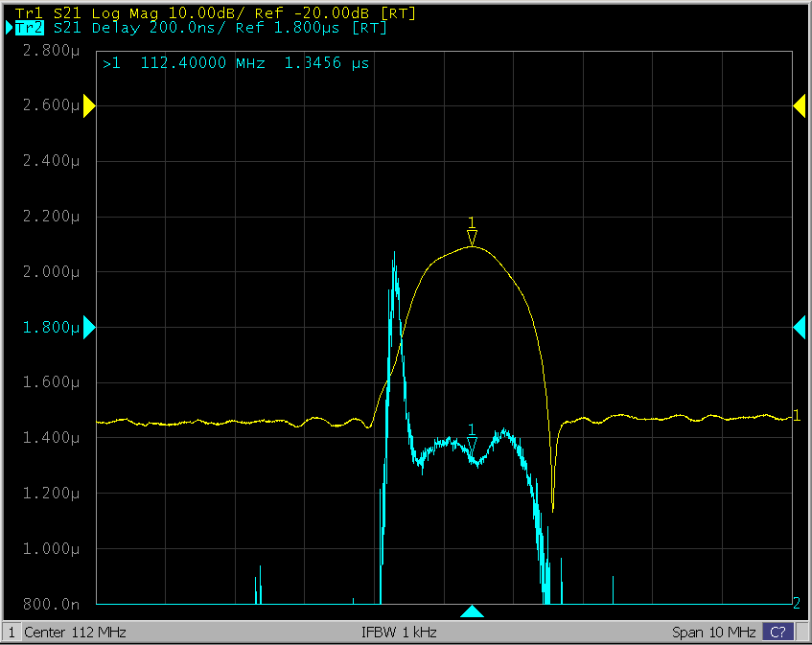Click cyan trace number 2 at bottom right

tap(796, 603)
